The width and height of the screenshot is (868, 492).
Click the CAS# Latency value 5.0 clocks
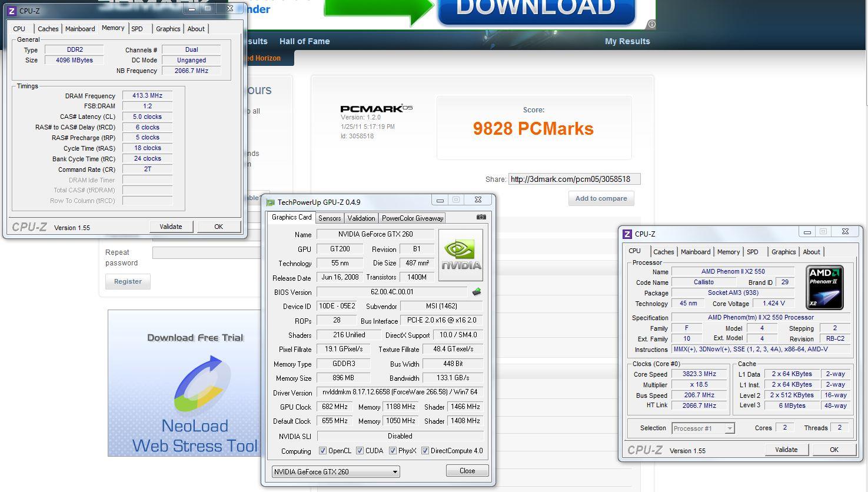click(x=147, y=117)
